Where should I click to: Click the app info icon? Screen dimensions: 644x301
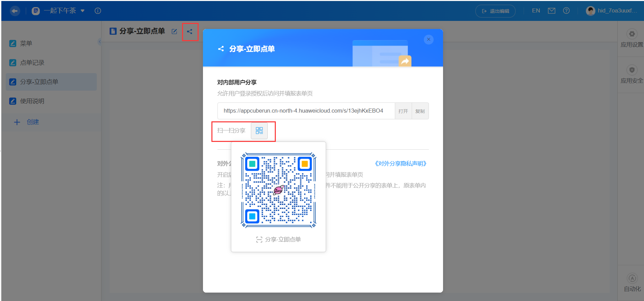[x=98, y=11]
